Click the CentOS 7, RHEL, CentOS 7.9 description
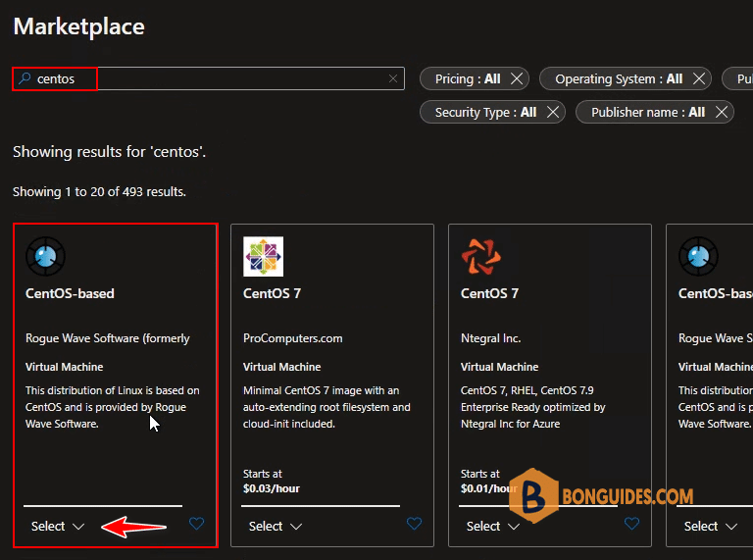This screenshot has width=753, height=560. click(x=533, y=407)
